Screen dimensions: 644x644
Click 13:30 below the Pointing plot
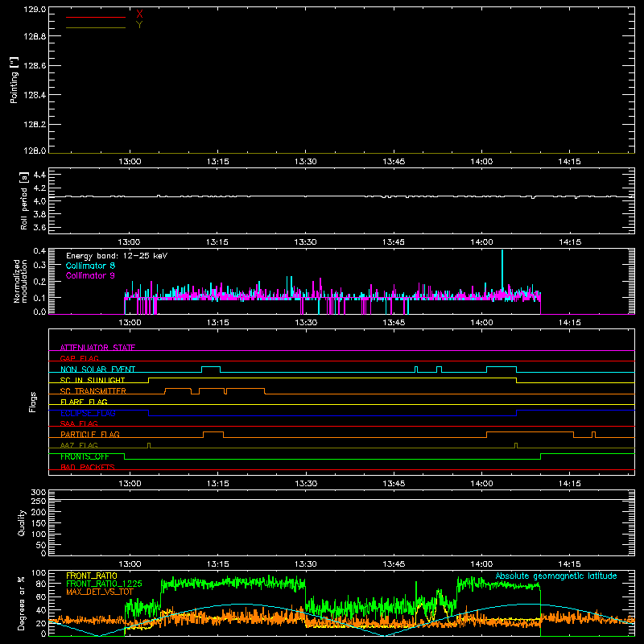click(306, 162)
